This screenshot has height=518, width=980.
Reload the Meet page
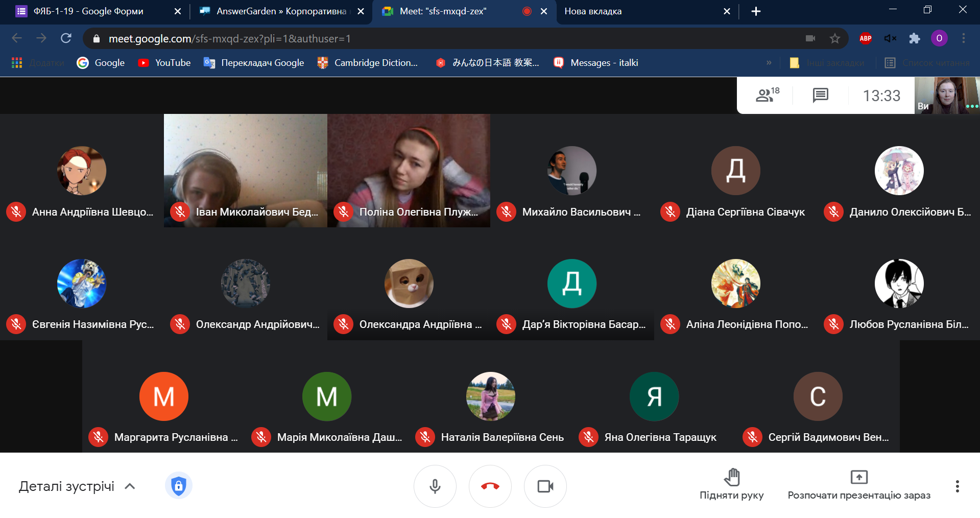tap(66, 38)
